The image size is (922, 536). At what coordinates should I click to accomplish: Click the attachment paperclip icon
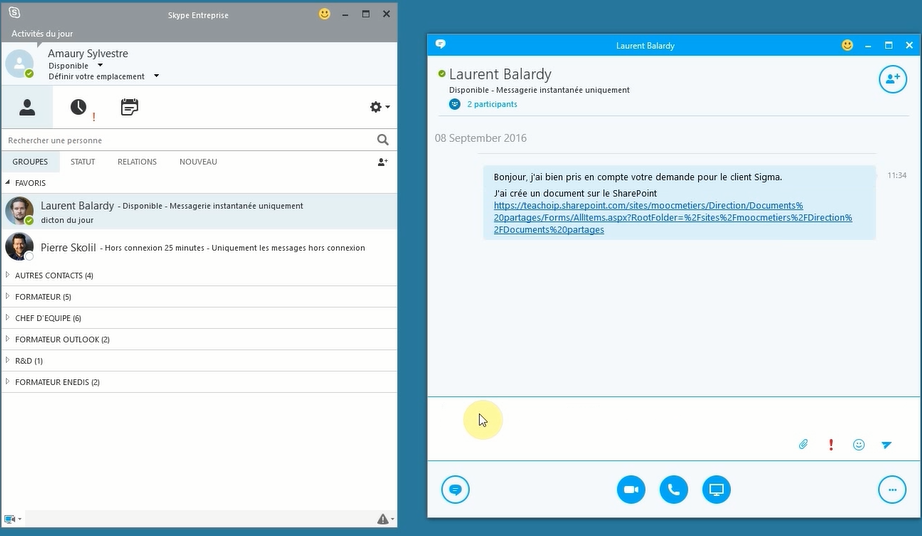click(x=803, y=444)
